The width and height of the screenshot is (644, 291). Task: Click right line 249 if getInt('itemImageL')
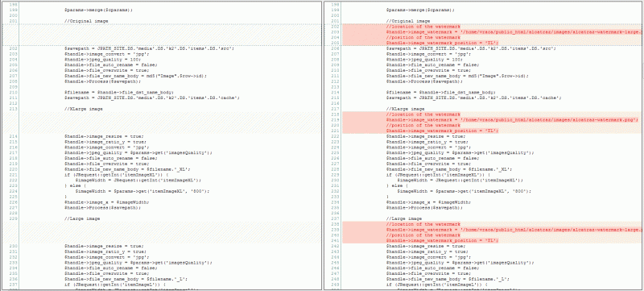[x=436, y=285]
